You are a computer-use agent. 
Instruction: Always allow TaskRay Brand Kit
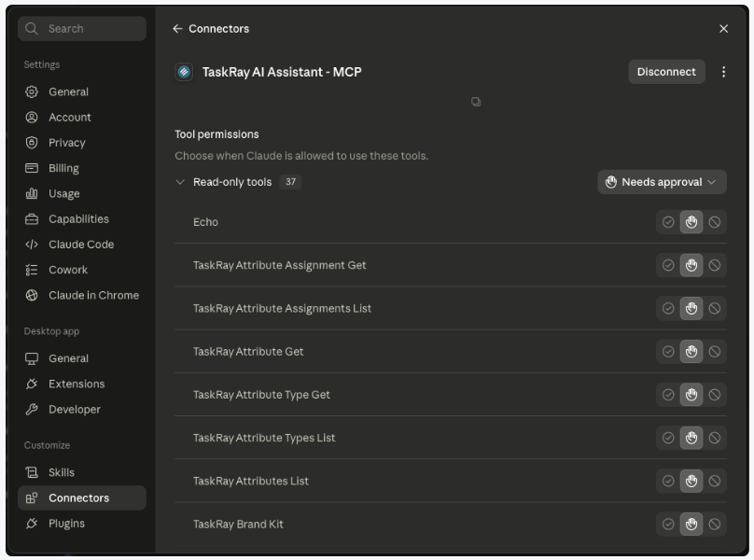pos(668,525)
